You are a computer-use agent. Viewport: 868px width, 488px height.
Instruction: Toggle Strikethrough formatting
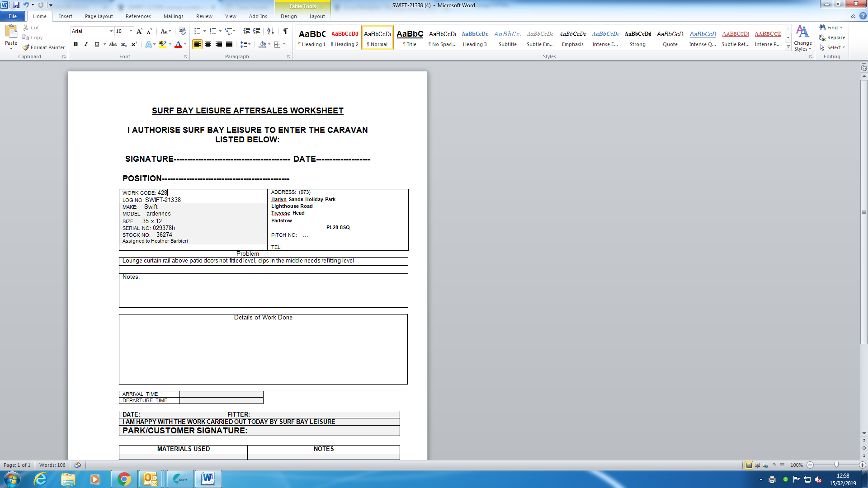(x=113, y=44)
